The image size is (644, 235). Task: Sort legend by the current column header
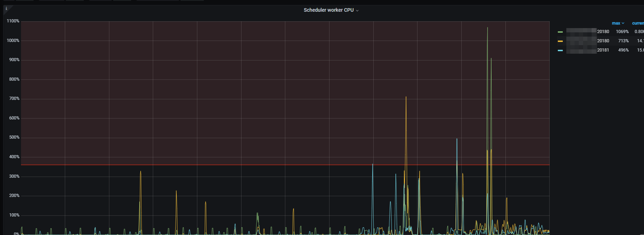(638, 23)
